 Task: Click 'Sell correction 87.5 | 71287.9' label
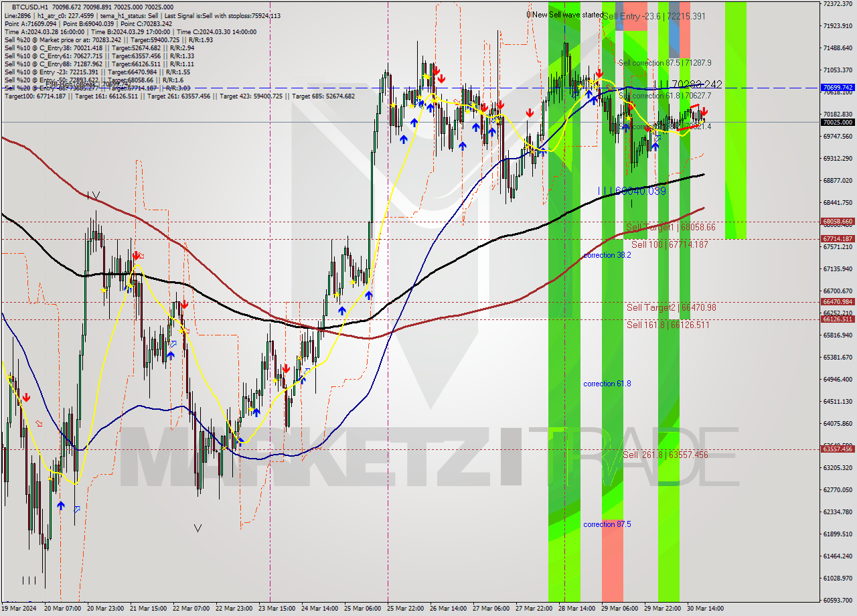[665, 62]
